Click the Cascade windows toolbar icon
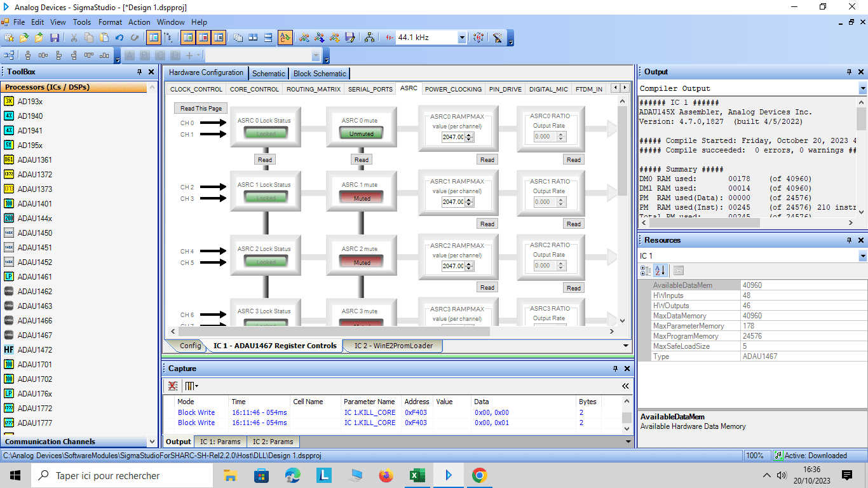This screenshot has width=868, height=488. pyautogui.click(x=238, y=37)
